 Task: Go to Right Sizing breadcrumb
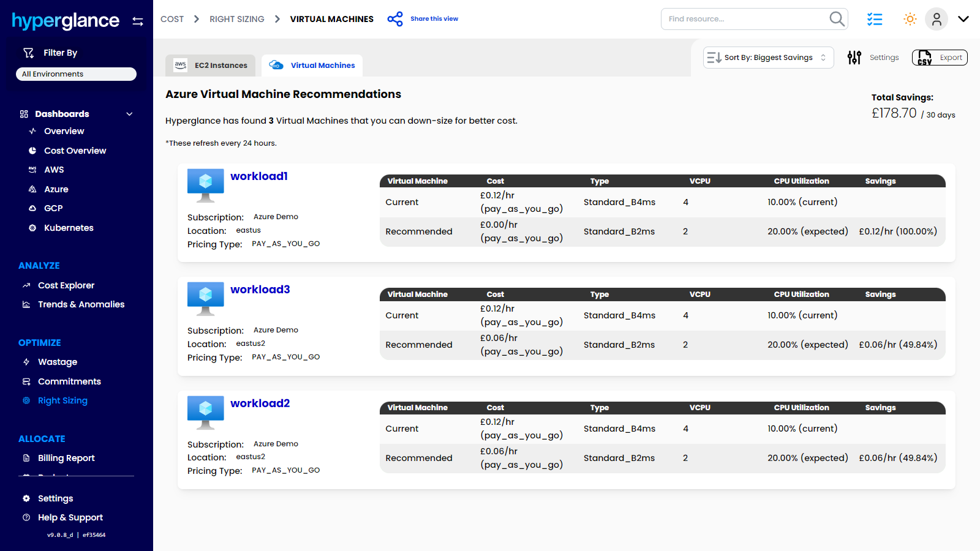tap(237, 19)
